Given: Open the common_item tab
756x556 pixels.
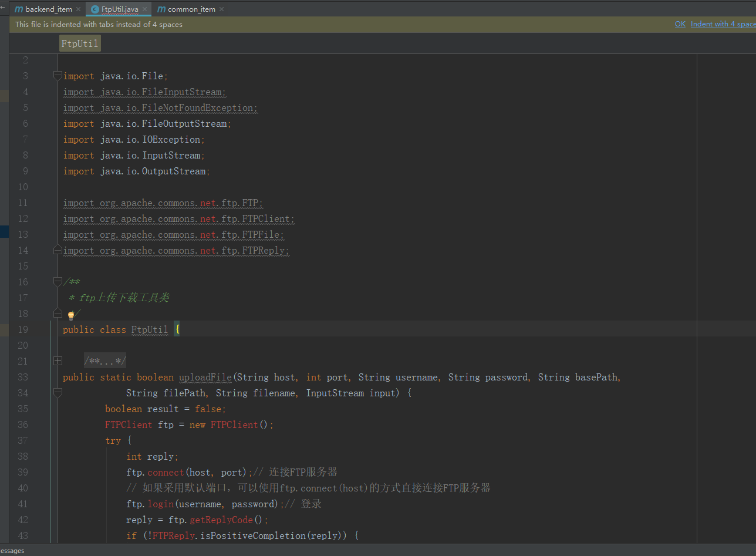Looking at the screenshot, I should [190, 9].
